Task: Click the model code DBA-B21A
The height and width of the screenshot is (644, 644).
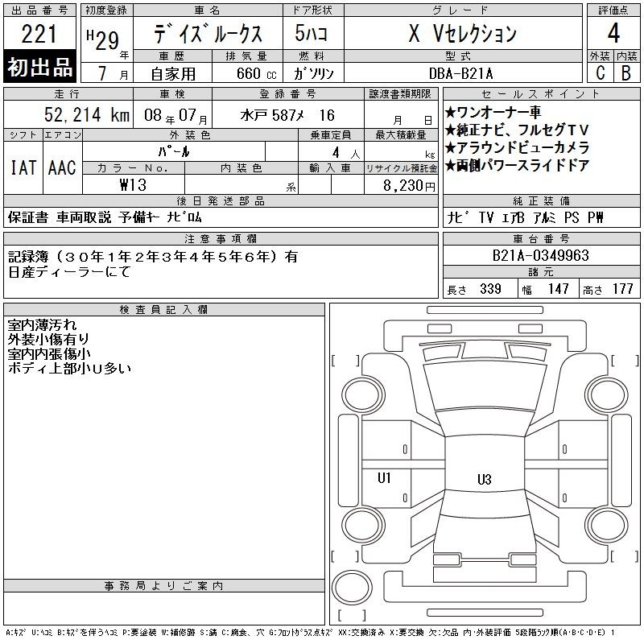Action: (460, 74)
